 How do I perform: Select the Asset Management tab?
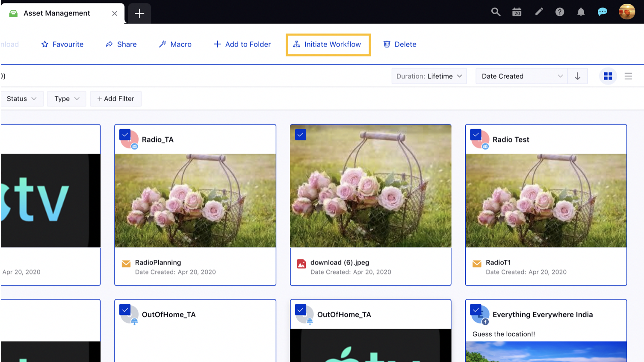point(62,13)
